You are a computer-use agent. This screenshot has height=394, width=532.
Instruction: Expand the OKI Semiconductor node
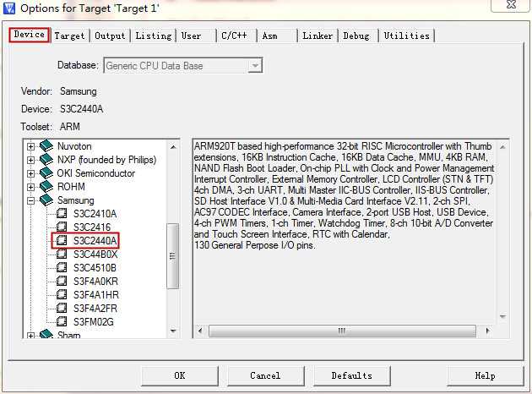(30, 173)
